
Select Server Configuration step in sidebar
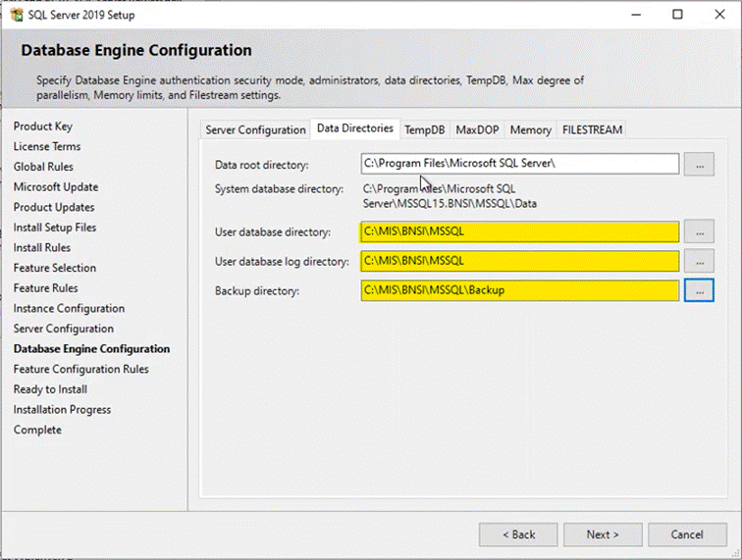coord(64,329)
